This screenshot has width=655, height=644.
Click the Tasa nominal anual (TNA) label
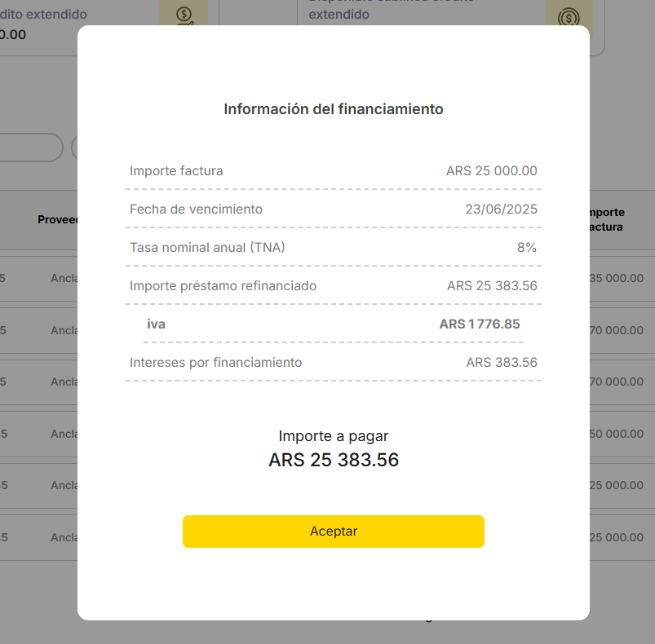(x=207, y=248)
